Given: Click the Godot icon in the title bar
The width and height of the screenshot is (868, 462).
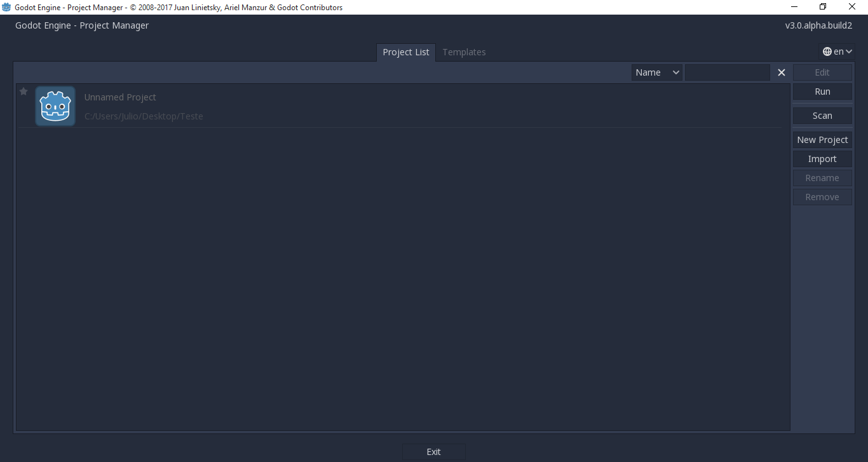Looking at the screenshot, I should coord(6,7).
